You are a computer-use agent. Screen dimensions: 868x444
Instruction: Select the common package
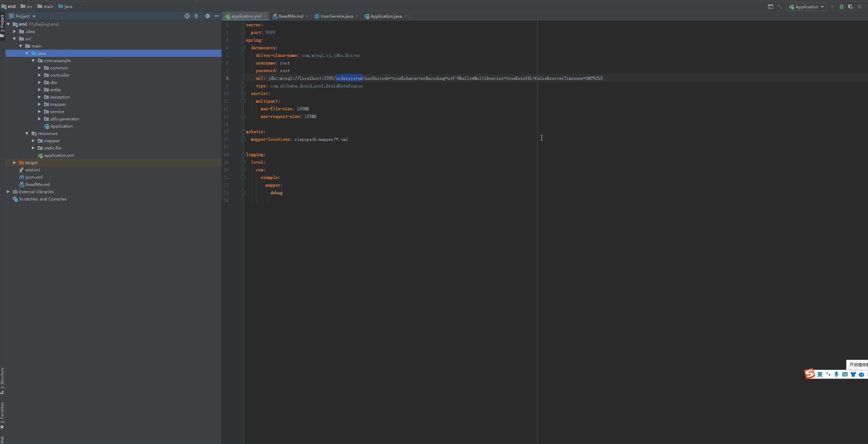(59, 68)
